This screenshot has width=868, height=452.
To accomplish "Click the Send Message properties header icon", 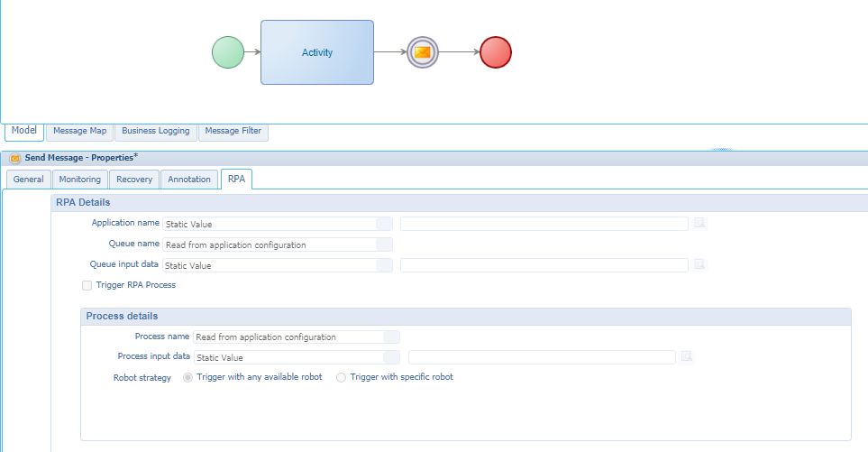I will coord(15,158).
